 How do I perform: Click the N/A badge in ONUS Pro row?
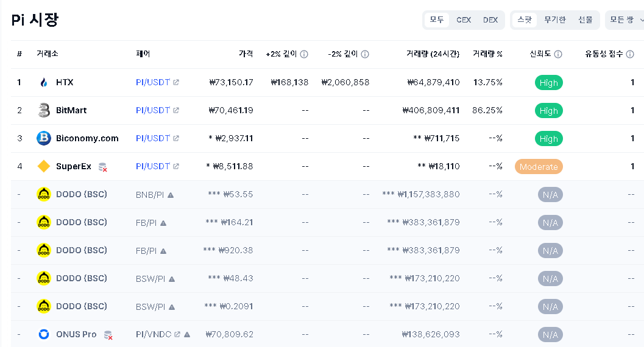(550, 335)
